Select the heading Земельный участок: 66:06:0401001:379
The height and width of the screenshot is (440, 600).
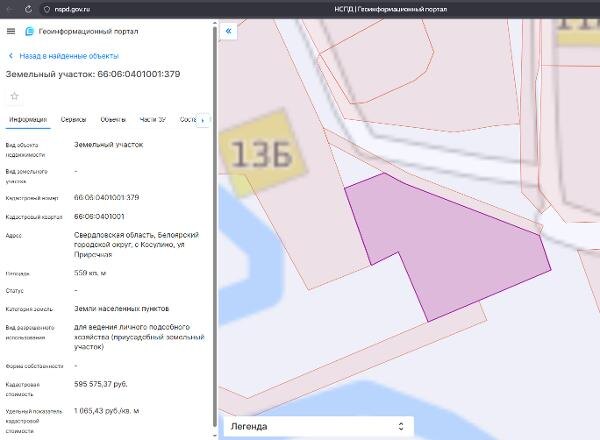click(93, 74)
